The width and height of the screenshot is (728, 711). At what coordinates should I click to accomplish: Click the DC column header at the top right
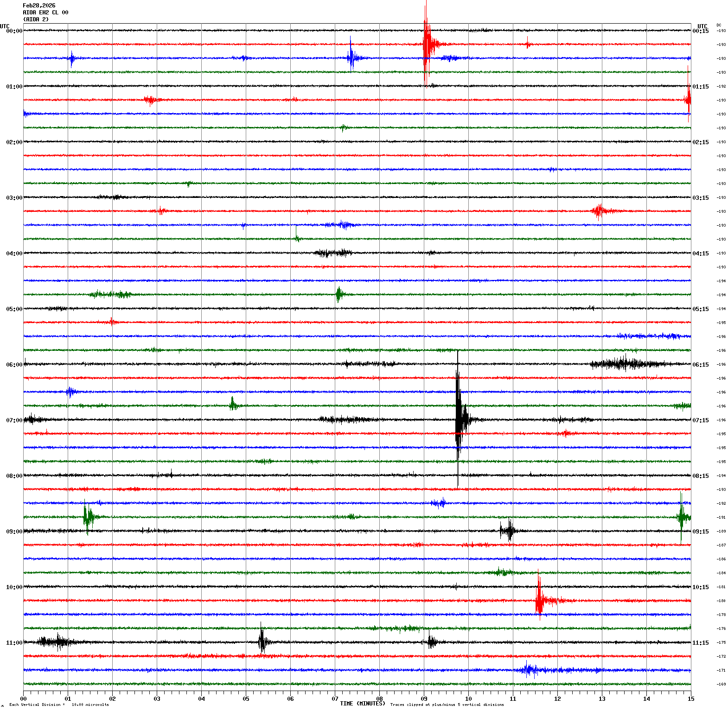coord(719,25)
